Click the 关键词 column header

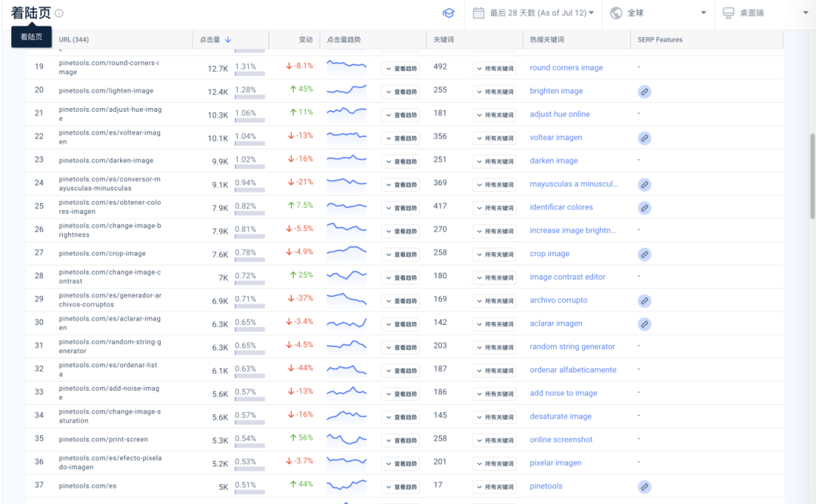coord(444,40)
